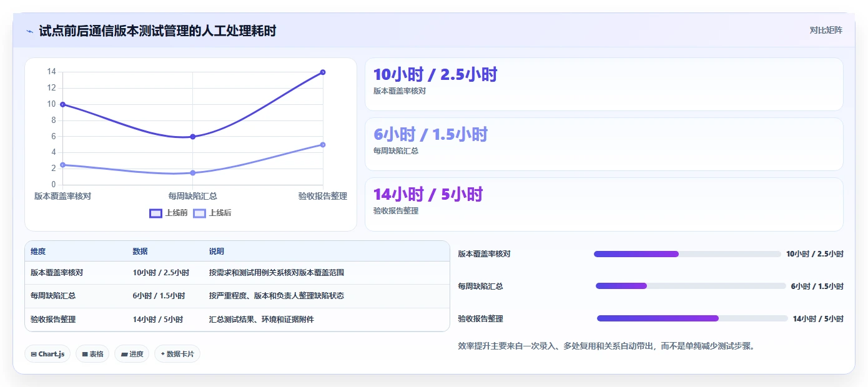Viewport: 868px width, 387px height.
Task: Click the x-axis label 每周缺陷汇总
Action: 192,196
